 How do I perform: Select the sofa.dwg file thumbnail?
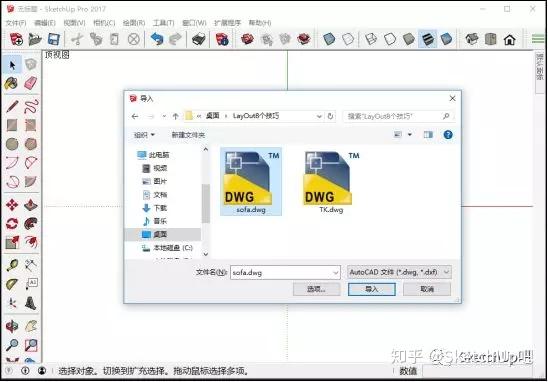click(x=251, y=182)
